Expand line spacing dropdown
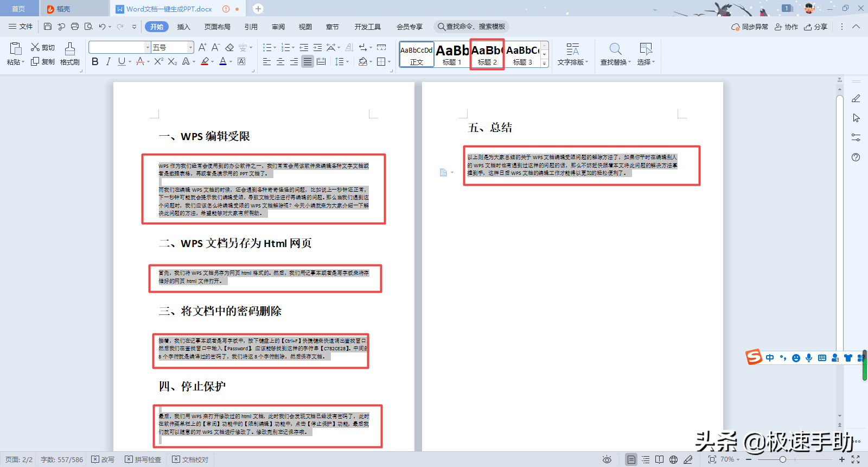868x467 pixels. point(347,62)
